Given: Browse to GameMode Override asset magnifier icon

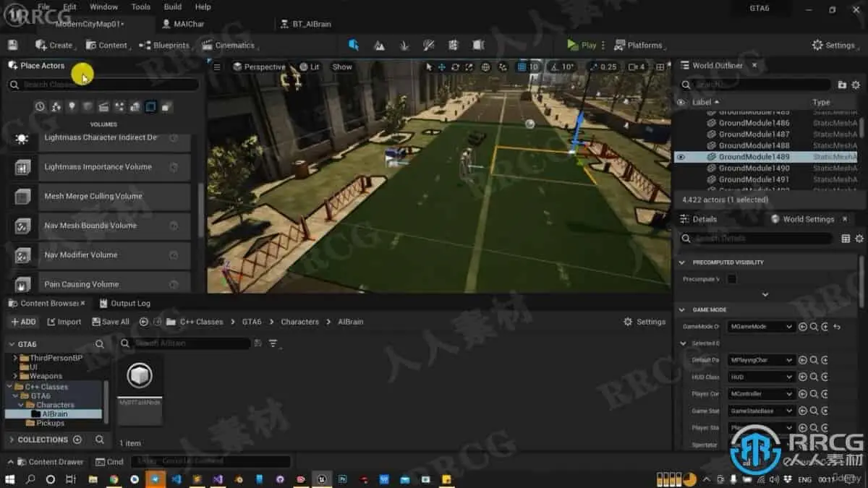Looking at the screenshot, I should click(x=814, y=327).
